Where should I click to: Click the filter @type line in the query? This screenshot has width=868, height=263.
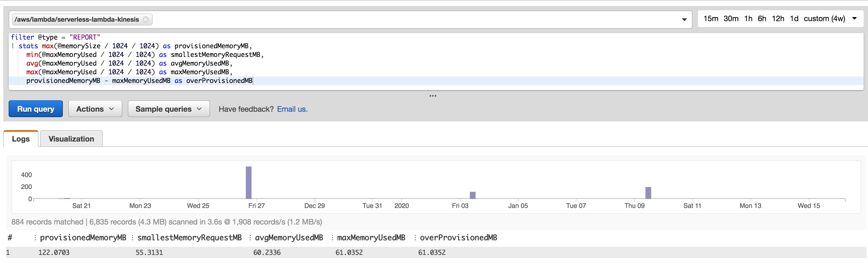pyautogui.click(x=56, y=37)
